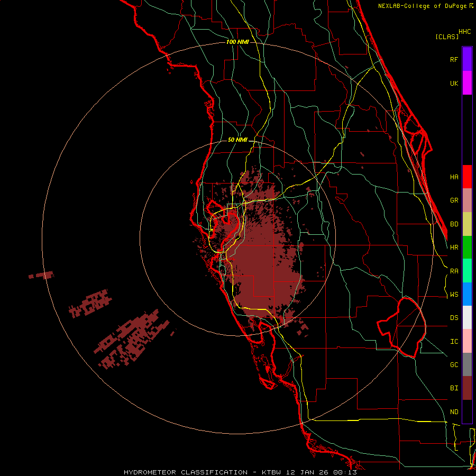476x476 pixels.
Task: Click the GR legend label
Action: (x=454, y=200)
